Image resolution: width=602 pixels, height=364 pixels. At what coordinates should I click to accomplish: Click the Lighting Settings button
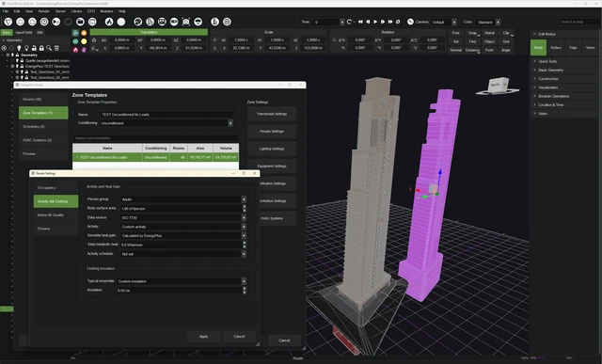(272, 149)
